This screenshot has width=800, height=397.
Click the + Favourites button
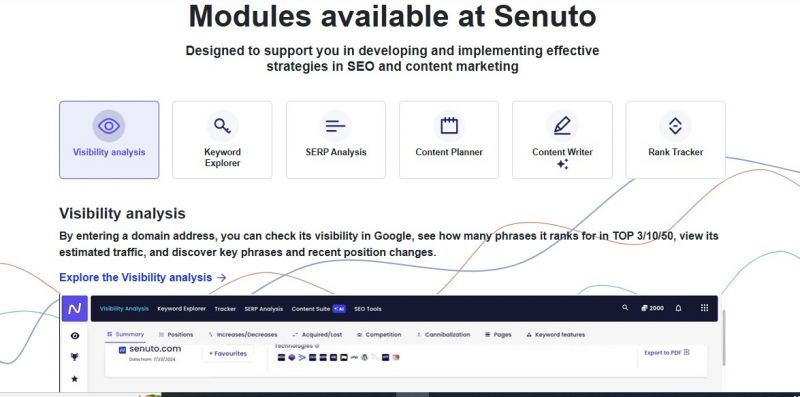228,353
